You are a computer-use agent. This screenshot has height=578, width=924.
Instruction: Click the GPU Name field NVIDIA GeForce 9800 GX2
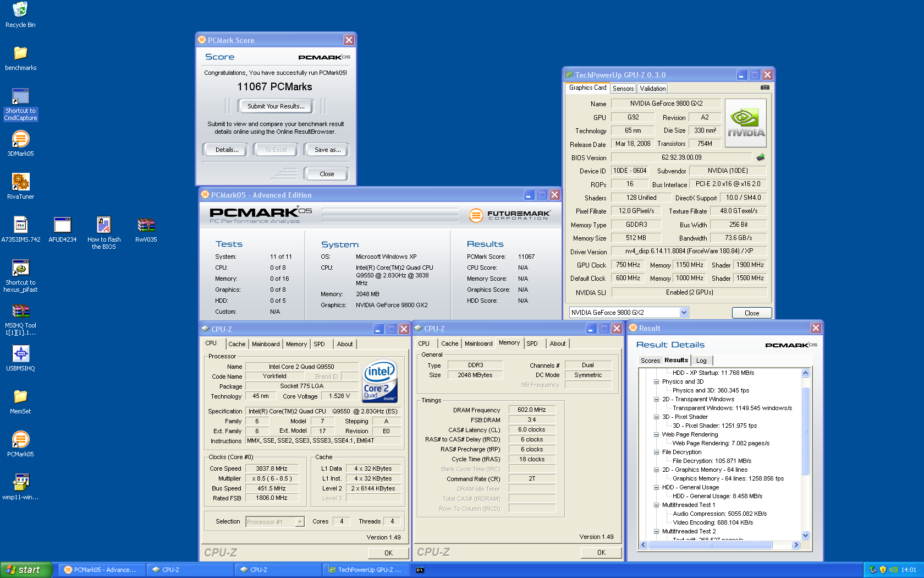pos(666,103)
